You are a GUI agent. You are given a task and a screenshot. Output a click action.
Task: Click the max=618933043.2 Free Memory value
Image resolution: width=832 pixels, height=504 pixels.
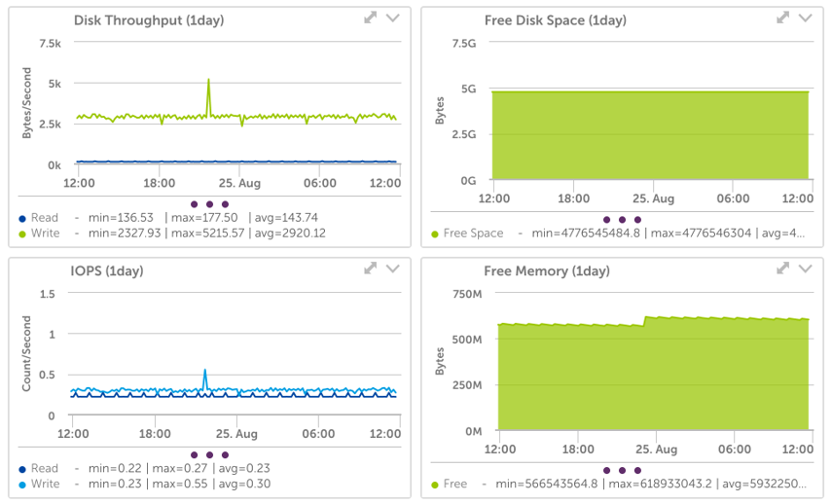pos(660,484)
